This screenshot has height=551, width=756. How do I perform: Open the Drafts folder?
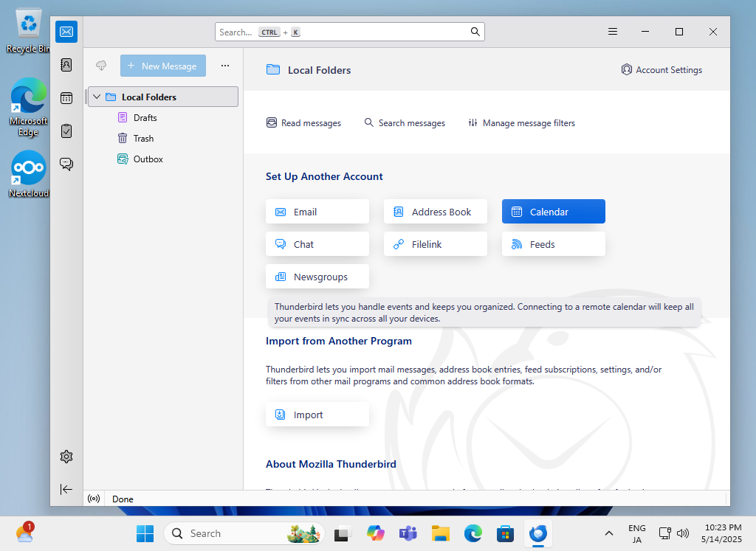point(145,117)
